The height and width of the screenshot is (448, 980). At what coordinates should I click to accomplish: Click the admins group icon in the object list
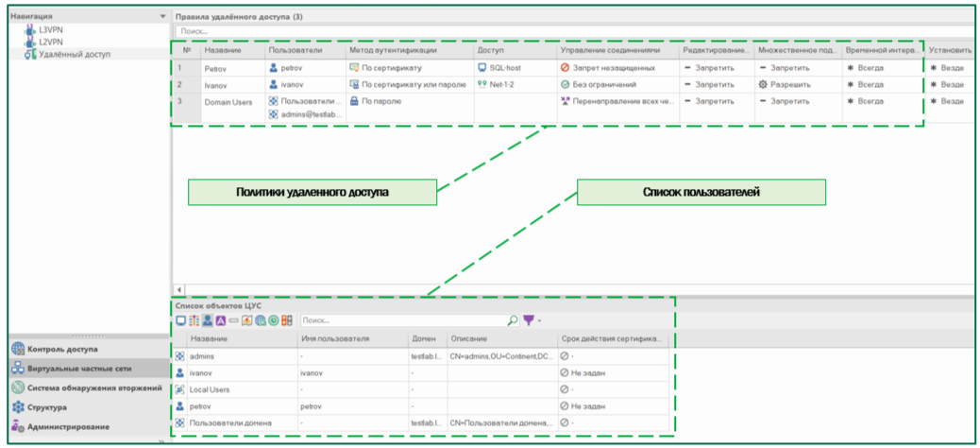(x=180, y=356)
